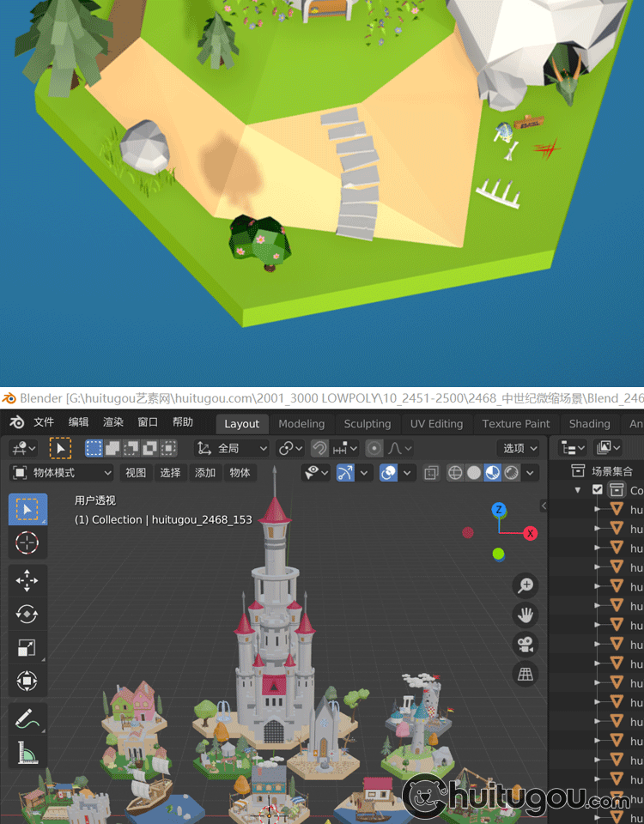The height and width of the screenshot is (824, 644).
Task: Open the 全局 transform orientation dropdown
Action: pyautogui.click(x=232, y=448)
